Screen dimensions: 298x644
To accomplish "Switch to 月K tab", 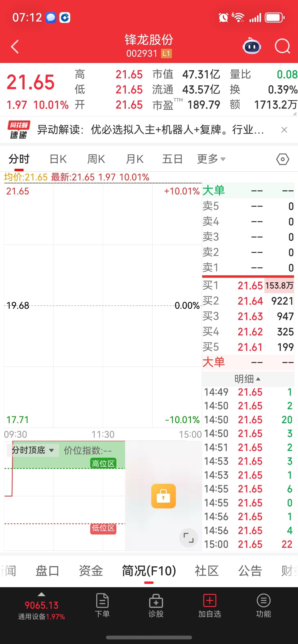I will (x=135, y=159).
